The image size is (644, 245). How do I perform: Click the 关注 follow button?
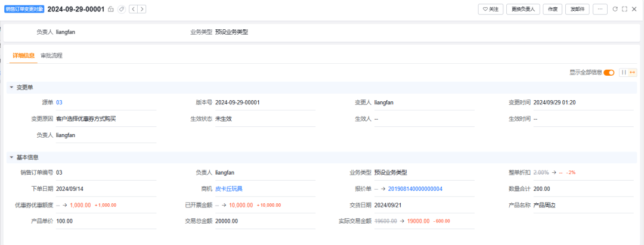[490, 10]
